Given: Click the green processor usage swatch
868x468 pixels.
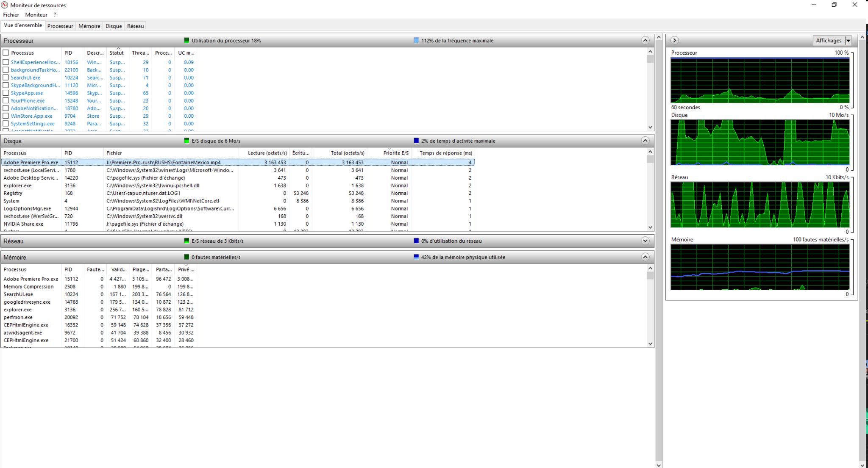Looking at the screenshot, I should point(186,41).
